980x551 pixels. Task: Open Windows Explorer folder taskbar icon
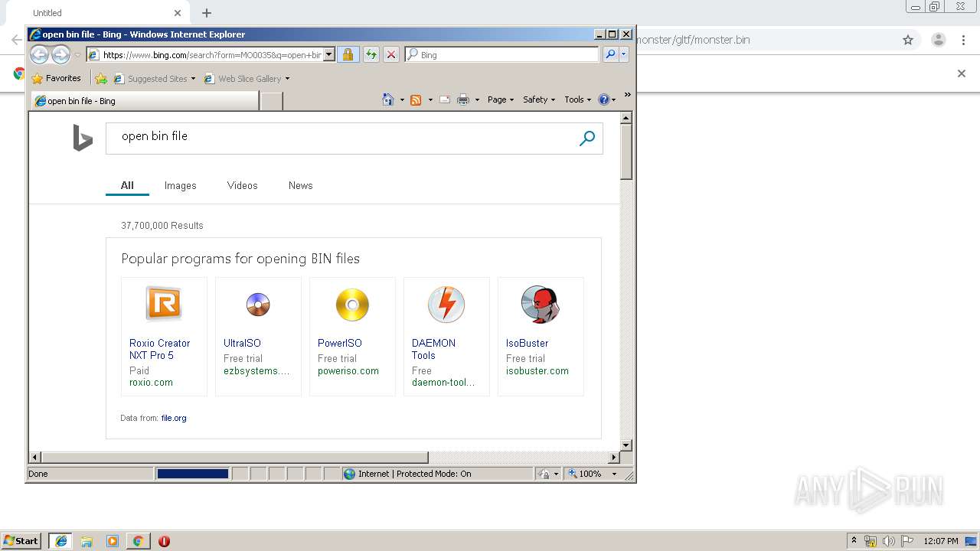87,541
